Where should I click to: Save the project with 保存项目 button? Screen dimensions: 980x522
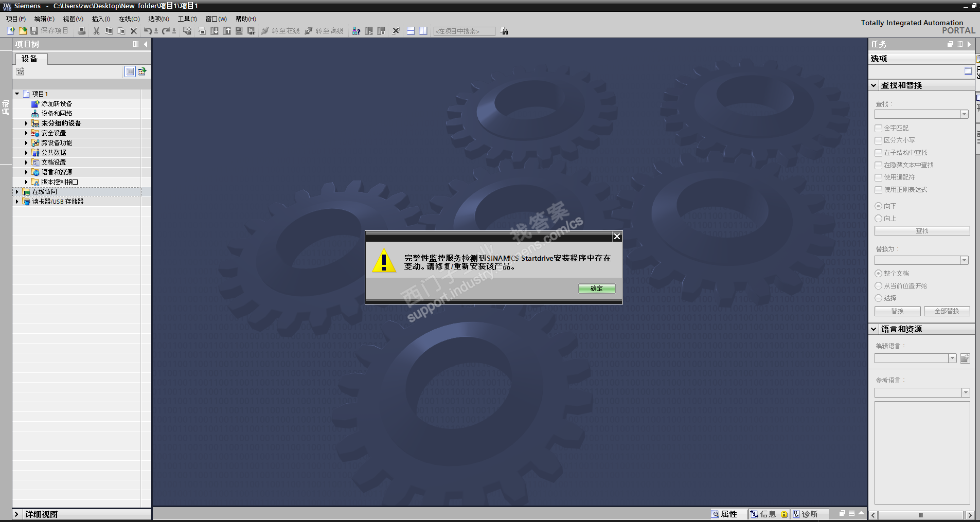coord(49,31)
